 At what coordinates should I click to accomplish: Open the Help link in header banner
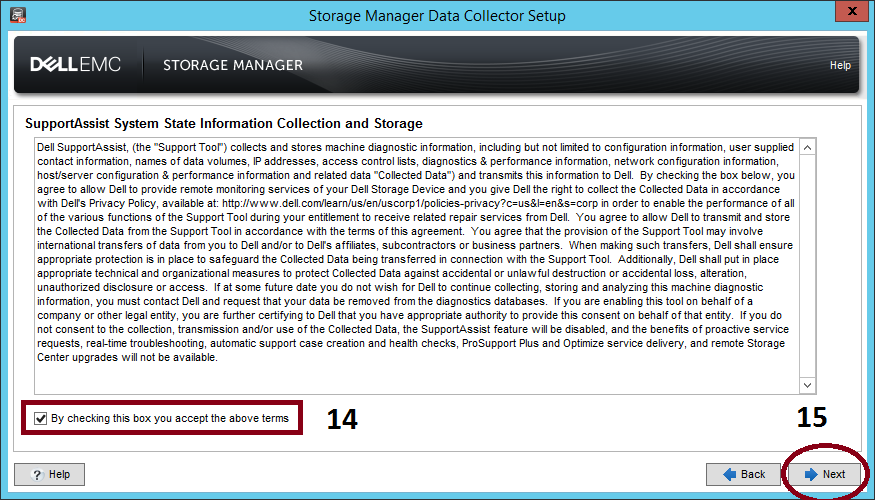[x=840, y=66]
